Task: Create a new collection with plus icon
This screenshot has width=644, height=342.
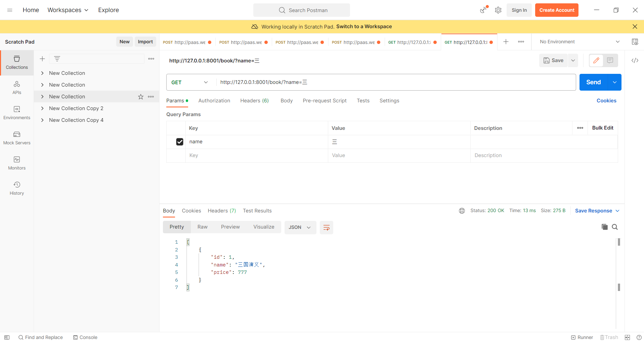Action: pyautogui.click(x=42, y=59)
